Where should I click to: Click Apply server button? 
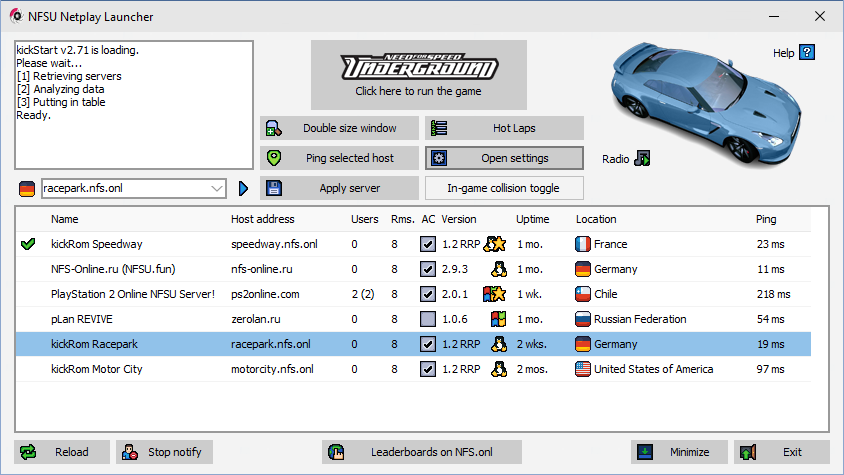tap(340, 188)
